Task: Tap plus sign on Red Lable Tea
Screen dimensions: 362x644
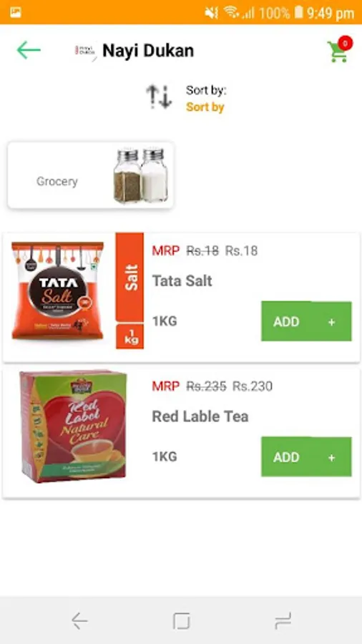Action: click(x=332, y=457)
